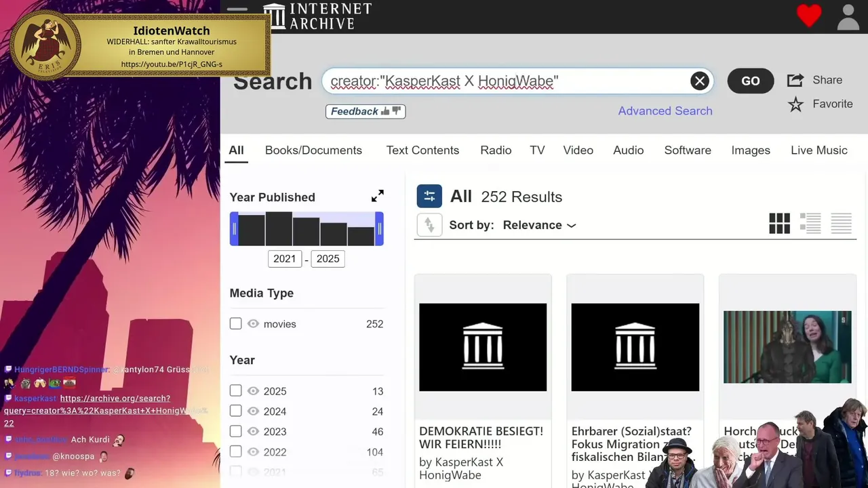
Task: Select the Text Contents tab
Action: pos(422,150)
